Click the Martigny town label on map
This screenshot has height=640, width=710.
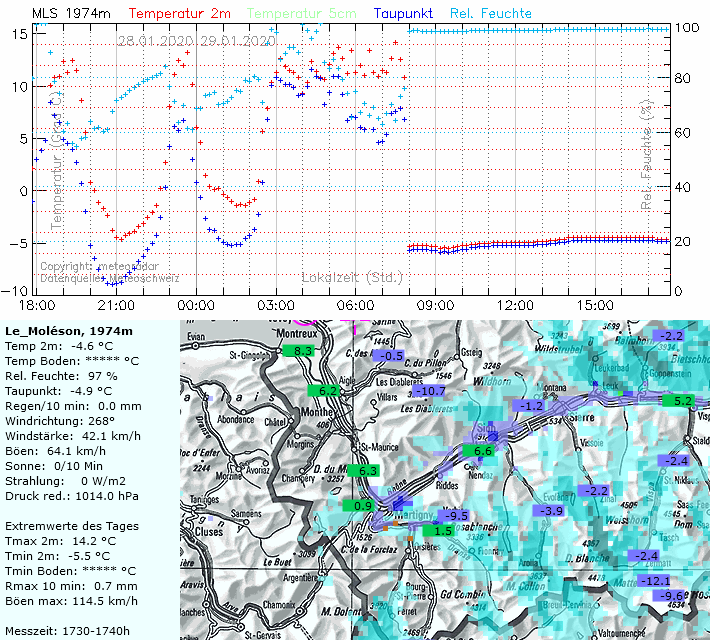(413, 515)
